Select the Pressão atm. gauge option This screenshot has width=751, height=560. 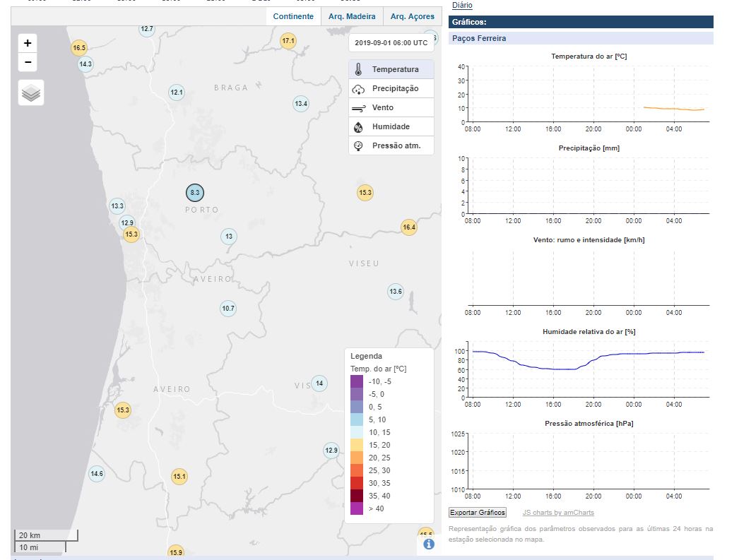391,145
